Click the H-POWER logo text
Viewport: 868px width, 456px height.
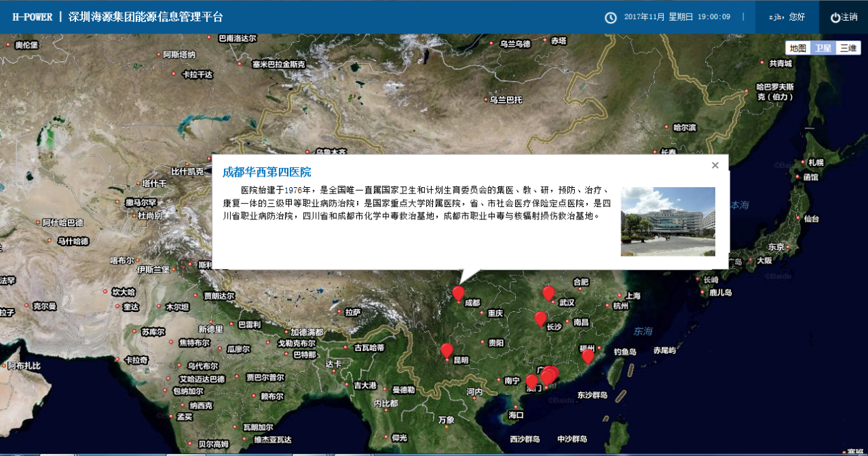[32, 17]
